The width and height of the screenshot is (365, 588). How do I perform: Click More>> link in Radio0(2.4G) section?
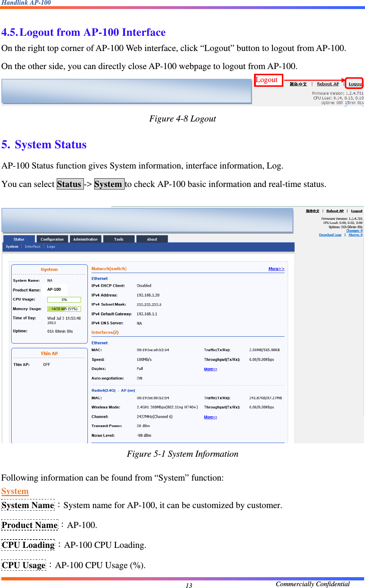(x=211, y=417)
